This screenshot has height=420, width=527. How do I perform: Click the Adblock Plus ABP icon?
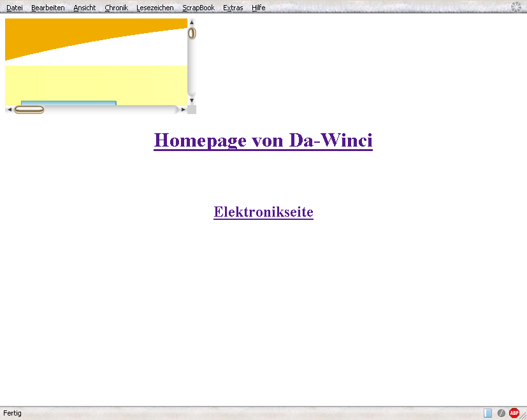[x=514, y=413]
